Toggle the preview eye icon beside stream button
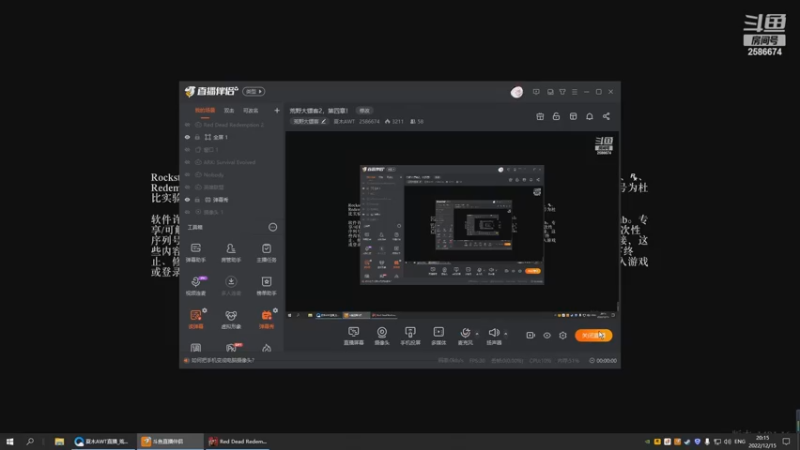Screen dimensions: 800x450 pyautogui.click(x=547, y=335)
